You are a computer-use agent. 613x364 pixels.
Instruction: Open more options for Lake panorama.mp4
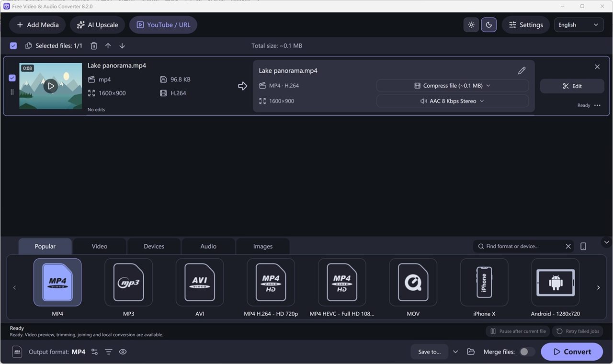(597, 105)
